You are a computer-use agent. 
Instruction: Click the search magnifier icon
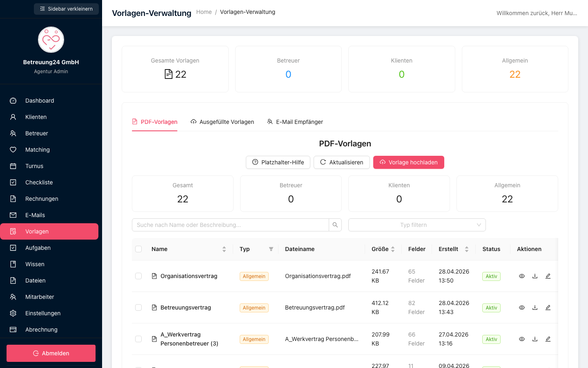335,225
